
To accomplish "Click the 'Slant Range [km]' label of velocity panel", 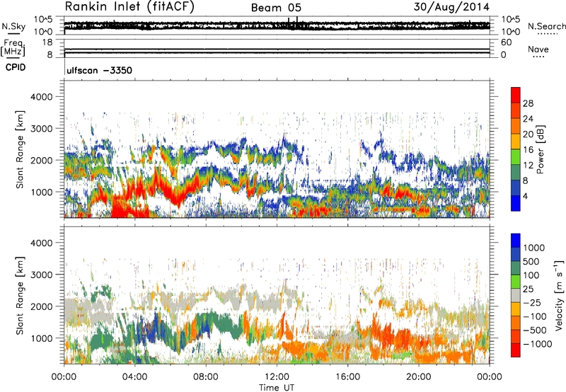I will pos(20,295).
